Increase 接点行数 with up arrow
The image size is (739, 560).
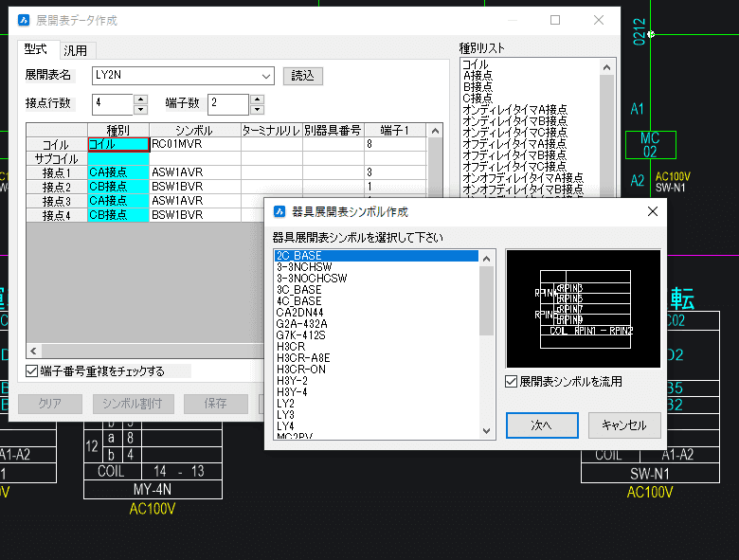click(140, 99)
